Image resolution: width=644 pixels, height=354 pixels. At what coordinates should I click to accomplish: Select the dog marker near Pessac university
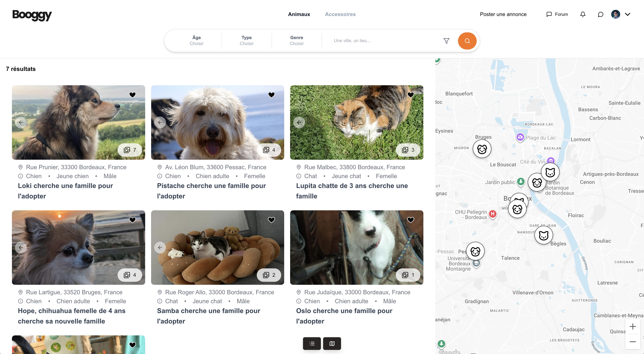tap(475, 251)
